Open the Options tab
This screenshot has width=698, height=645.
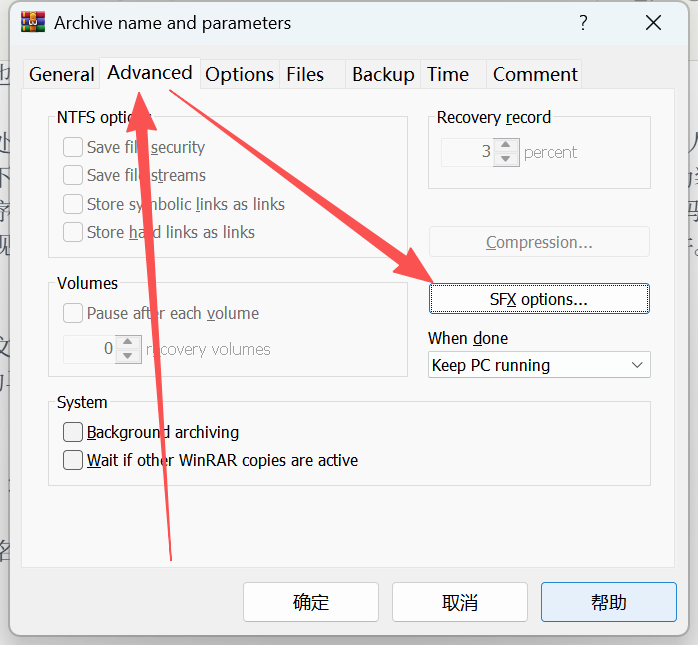tap(239, 75)
